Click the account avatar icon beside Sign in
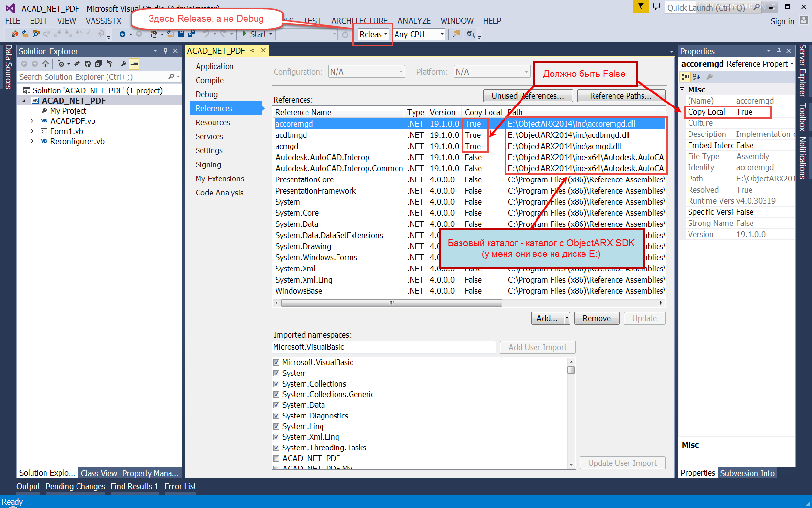This screenshot has height=508, width=812. pyautogui.click(x=804, y=20)
